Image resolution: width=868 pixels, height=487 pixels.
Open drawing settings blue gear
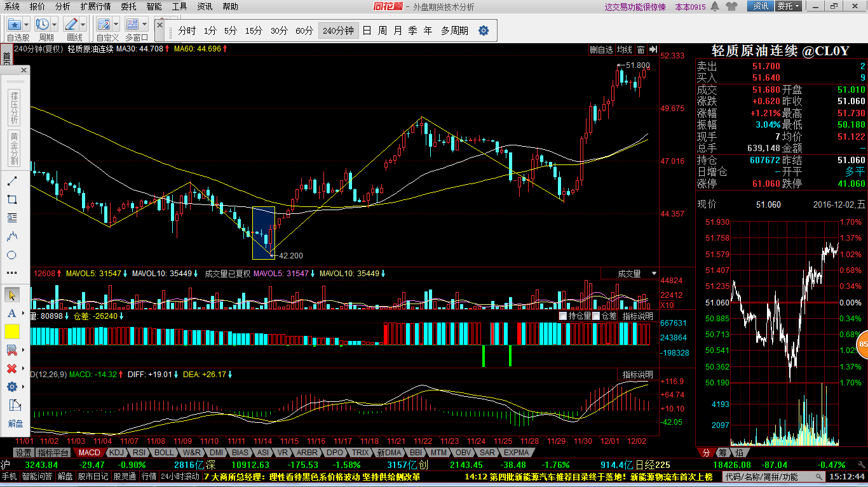point(11,387)
